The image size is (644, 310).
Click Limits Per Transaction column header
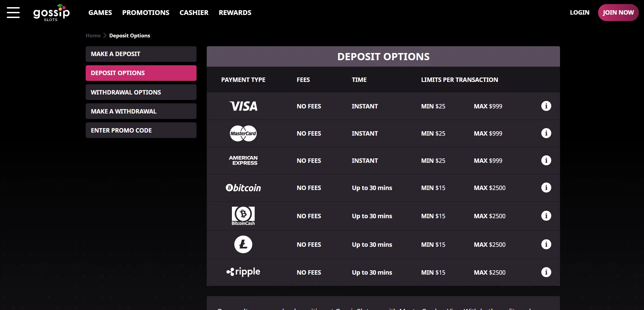click(459, 80)
